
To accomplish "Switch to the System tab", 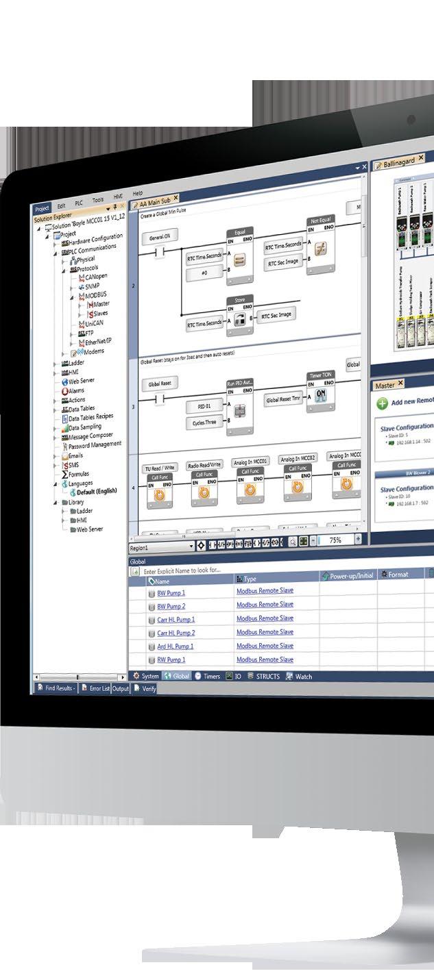I will click(x=145, y=676).
